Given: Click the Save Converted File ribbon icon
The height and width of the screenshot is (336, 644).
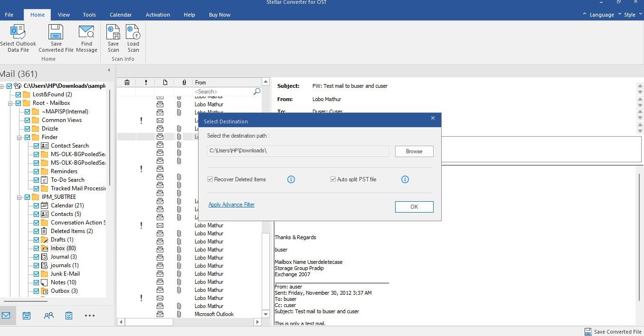Looking at the screenshot, I should pos(56,32).
